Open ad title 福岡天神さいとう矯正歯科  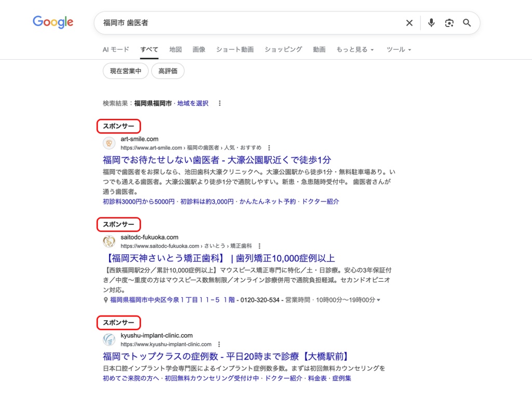tap(220, 258)
